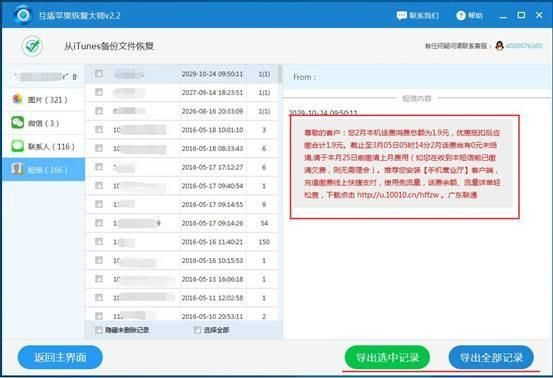Viewport: 553px width, 378px height.
Task: Click count 150 in message list
Action: point(264,242)
